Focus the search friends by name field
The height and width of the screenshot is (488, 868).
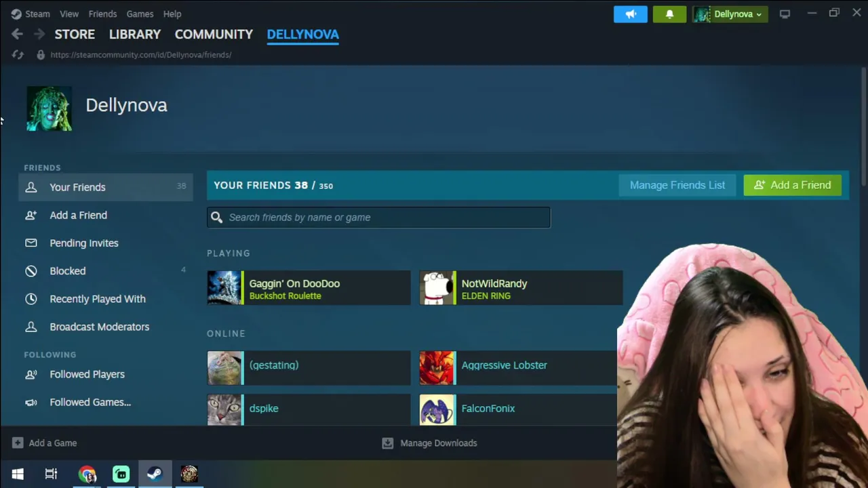point(379,218)
